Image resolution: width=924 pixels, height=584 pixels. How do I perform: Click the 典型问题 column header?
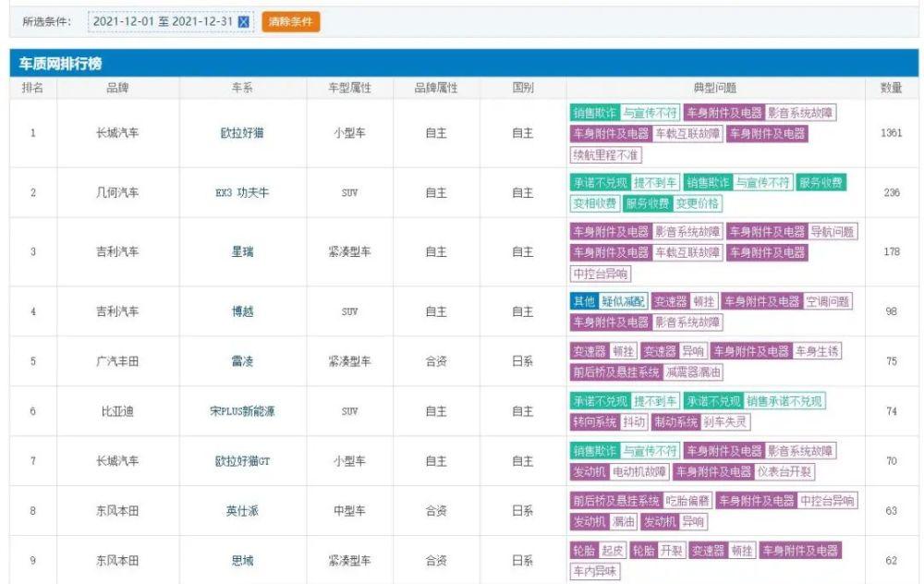715,88
